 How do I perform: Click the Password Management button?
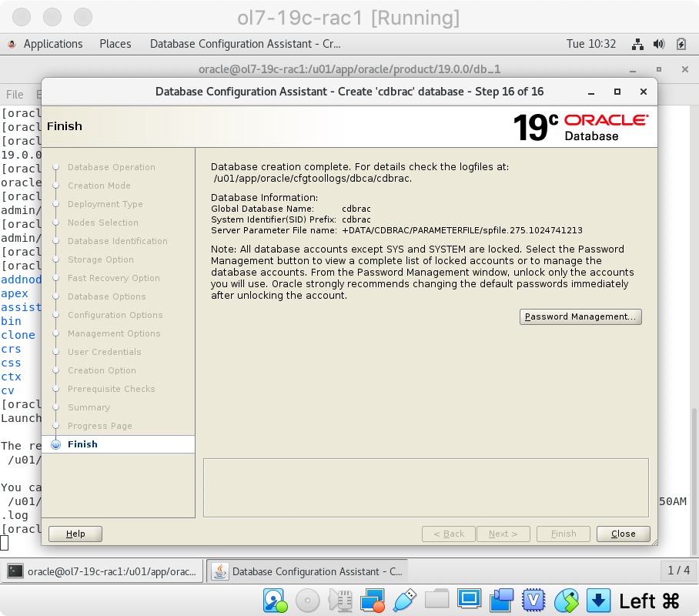click(x=580, y=316)
